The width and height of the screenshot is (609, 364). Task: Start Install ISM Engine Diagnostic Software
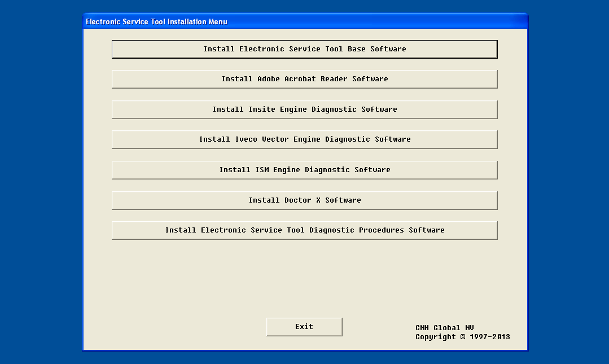tap(305, 170)
